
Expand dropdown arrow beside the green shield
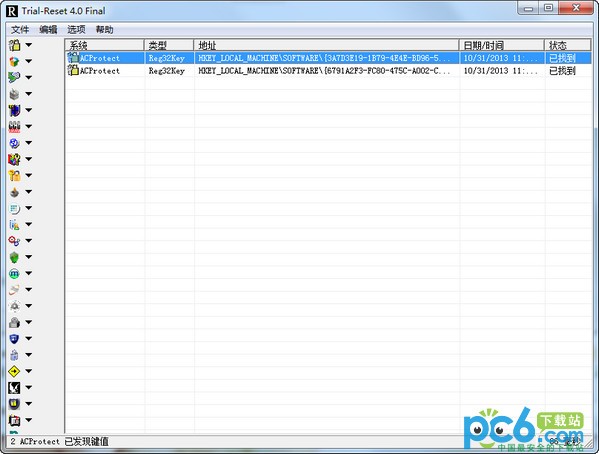(29, 257)
